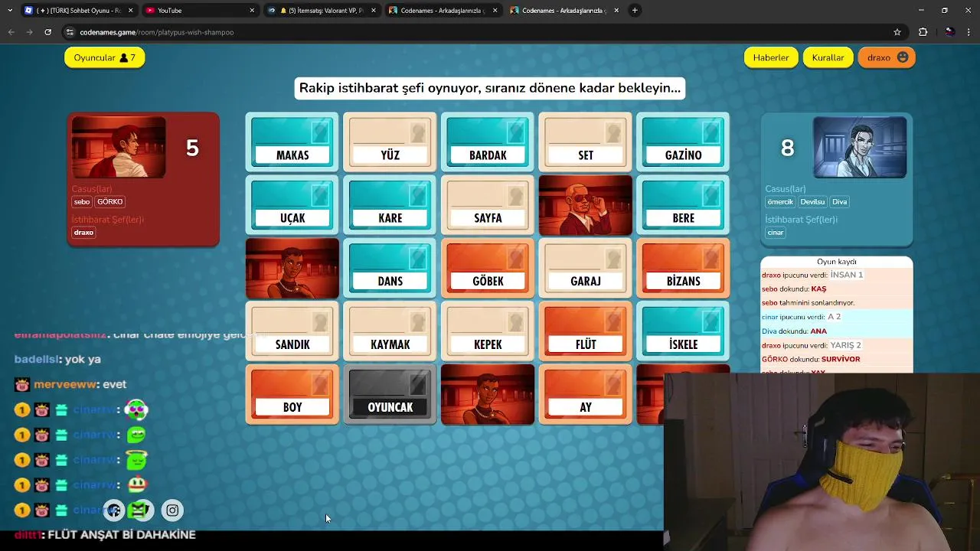
Task: Go back using the browser back arrow
Action: point(11,32)
